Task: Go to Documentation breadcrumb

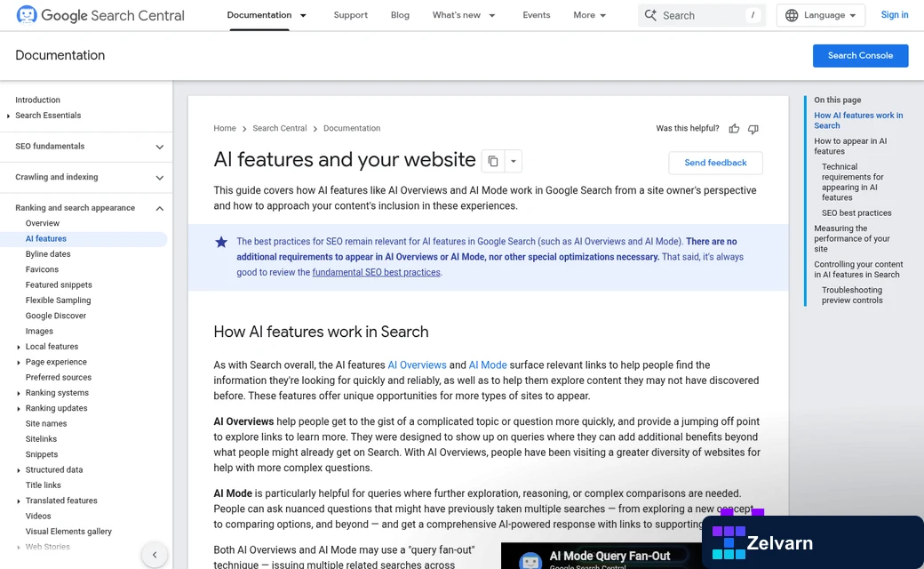Action: 352,128
